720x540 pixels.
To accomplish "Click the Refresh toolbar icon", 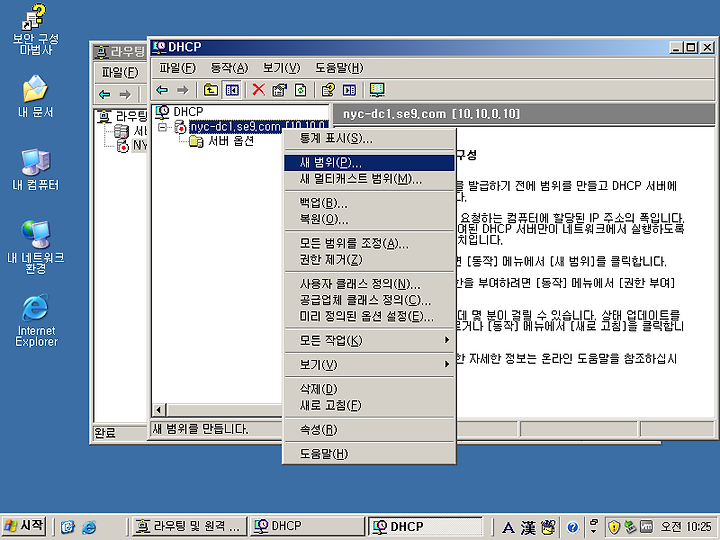I will pos(301,90).
